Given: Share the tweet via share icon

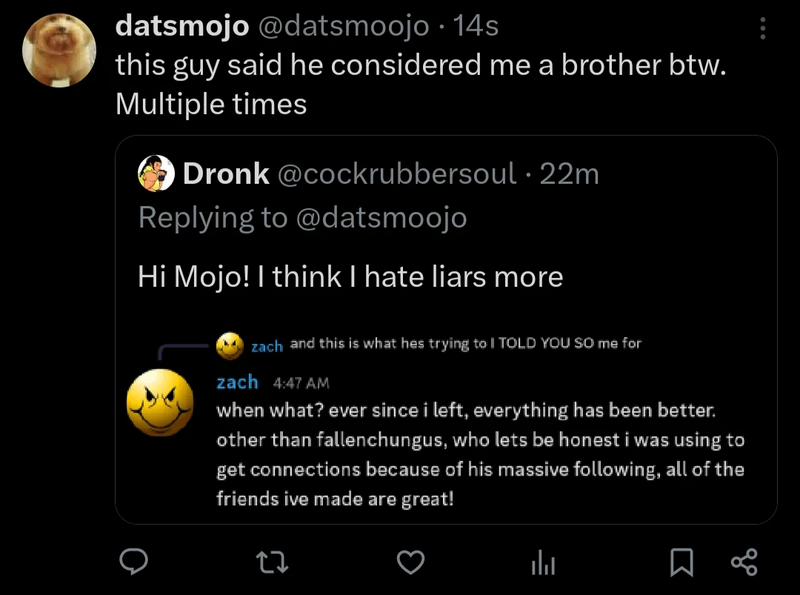Looking at the screenshot, I should coord(744,563).
